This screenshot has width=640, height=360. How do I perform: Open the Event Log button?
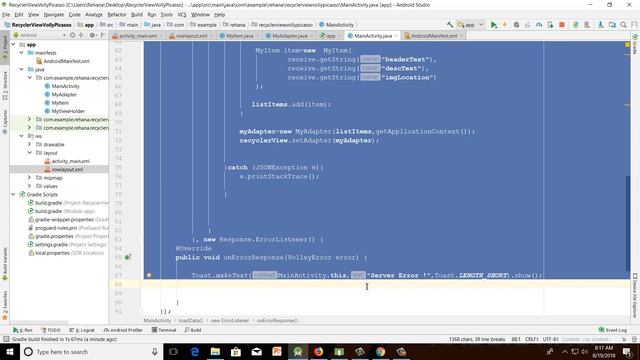613,330
